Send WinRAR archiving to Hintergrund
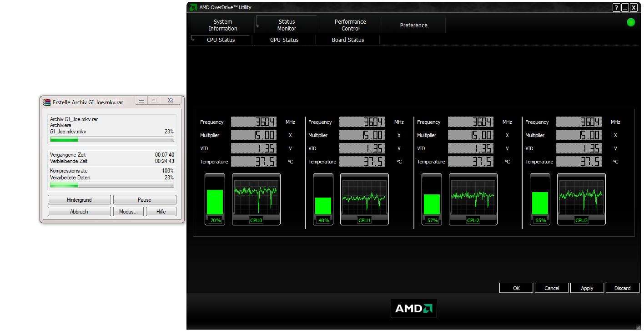The height and width of the screenshot is (331, 644). click(x=79, y=200)
